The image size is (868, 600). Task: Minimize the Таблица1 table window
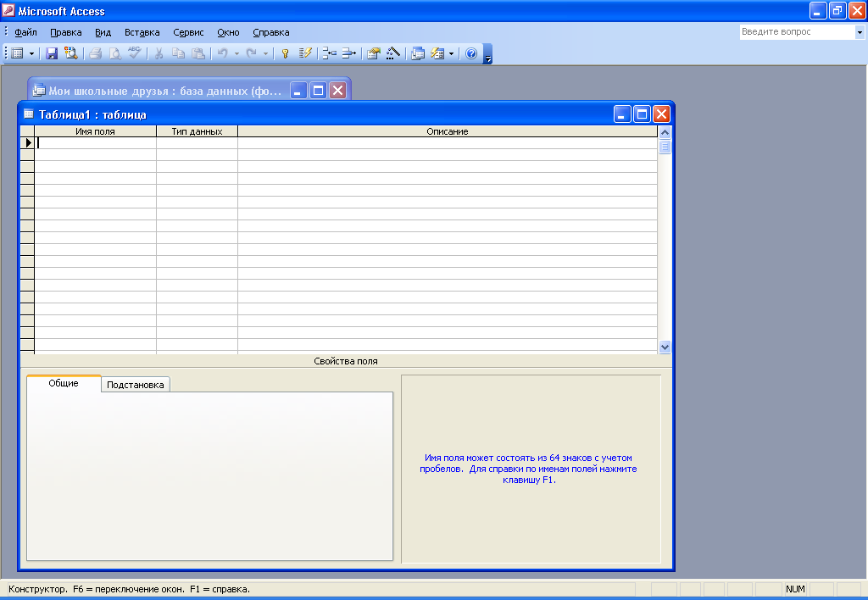(622, 114)
